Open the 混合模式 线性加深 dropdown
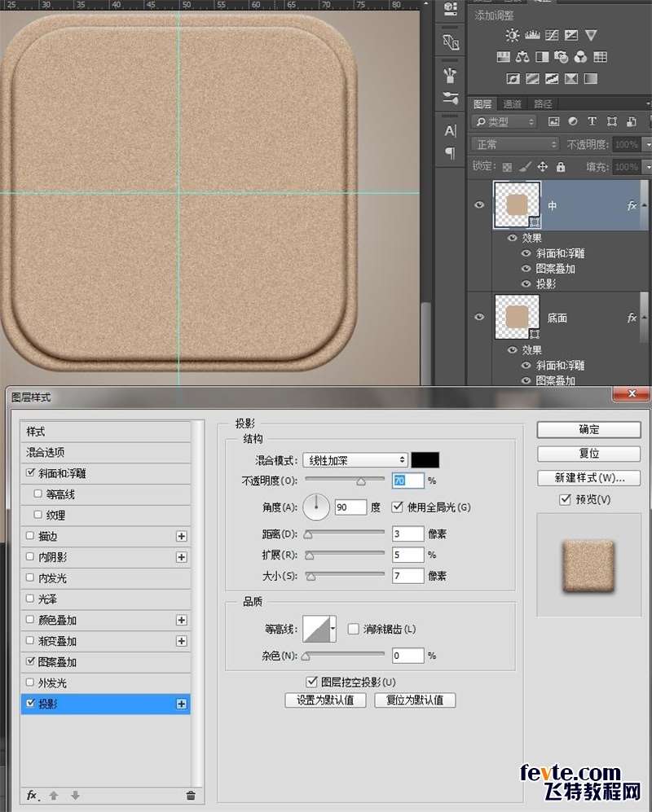Viewport: 652px width, 812px height. pyautogui.click(x=355, y=460)
